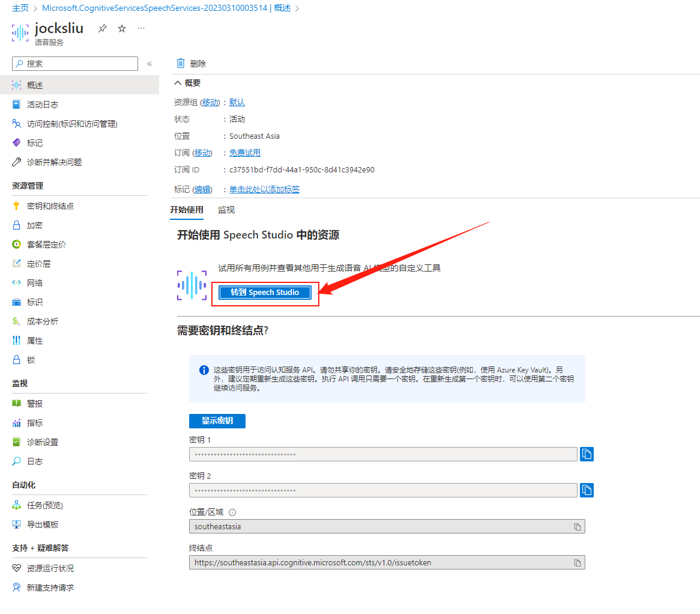Viewport: 700px width, 614px height.
Task: Collapse the 概要 section chevron
Action: tap(178, 83)
